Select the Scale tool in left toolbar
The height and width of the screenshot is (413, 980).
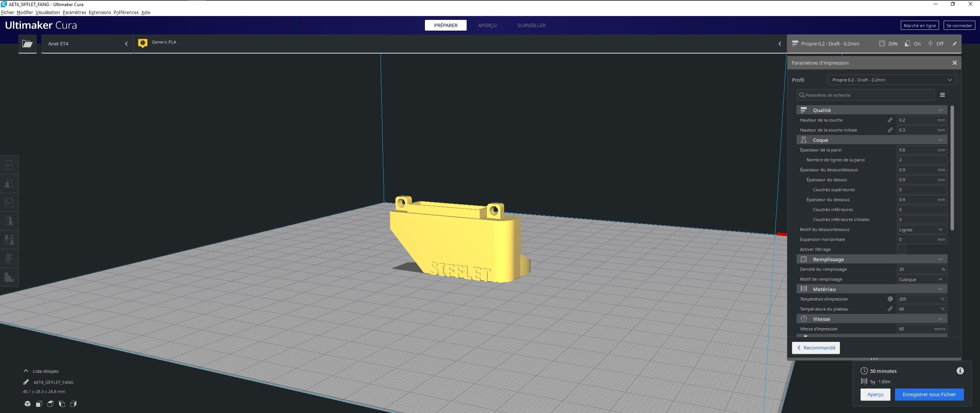[x=9, y=184]
